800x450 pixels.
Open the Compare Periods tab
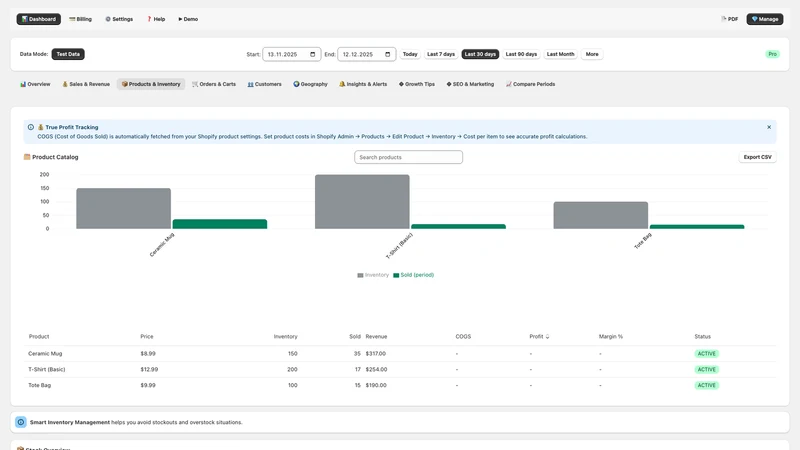531,84
